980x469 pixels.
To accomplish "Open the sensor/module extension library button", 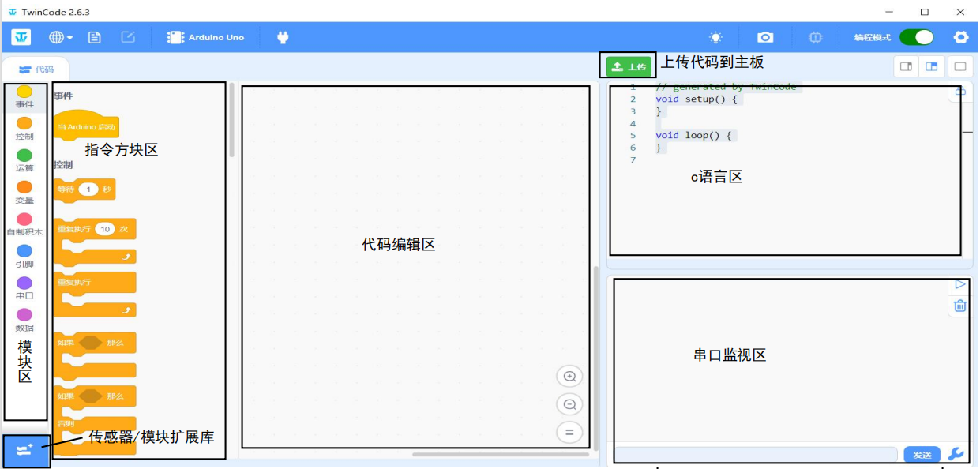I will point(24,449).
